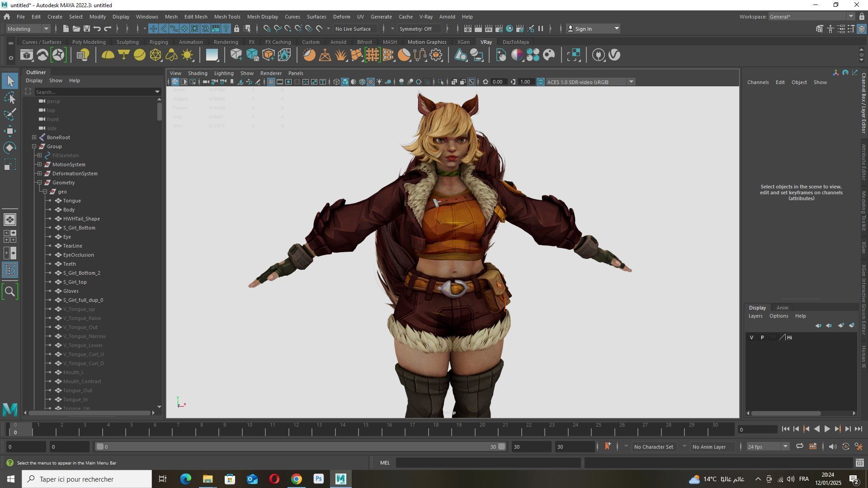The image size is (868, 488).
Task: Click the Open Scene folder icon
Action: coord(76,29)
